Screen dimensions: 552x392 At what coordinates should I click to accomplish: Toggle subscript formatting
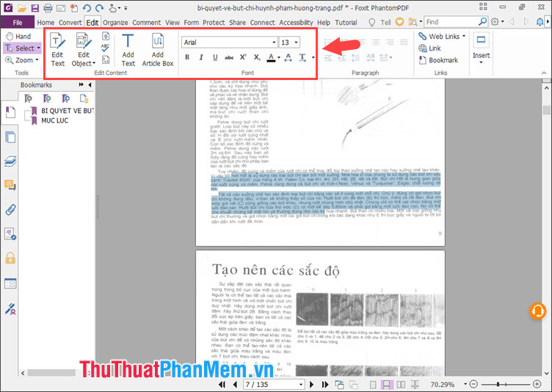(258, 57)
